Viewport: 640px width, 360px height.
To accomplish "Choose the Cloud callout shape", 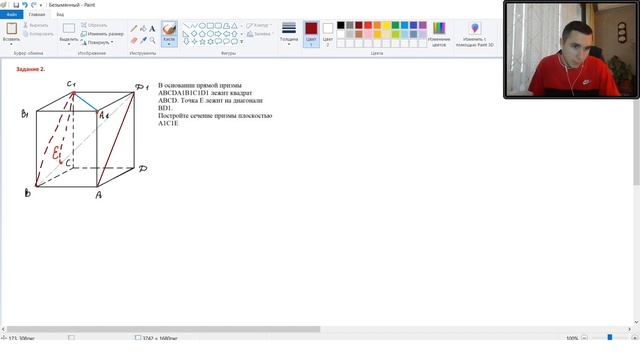I will click(235, 42).
